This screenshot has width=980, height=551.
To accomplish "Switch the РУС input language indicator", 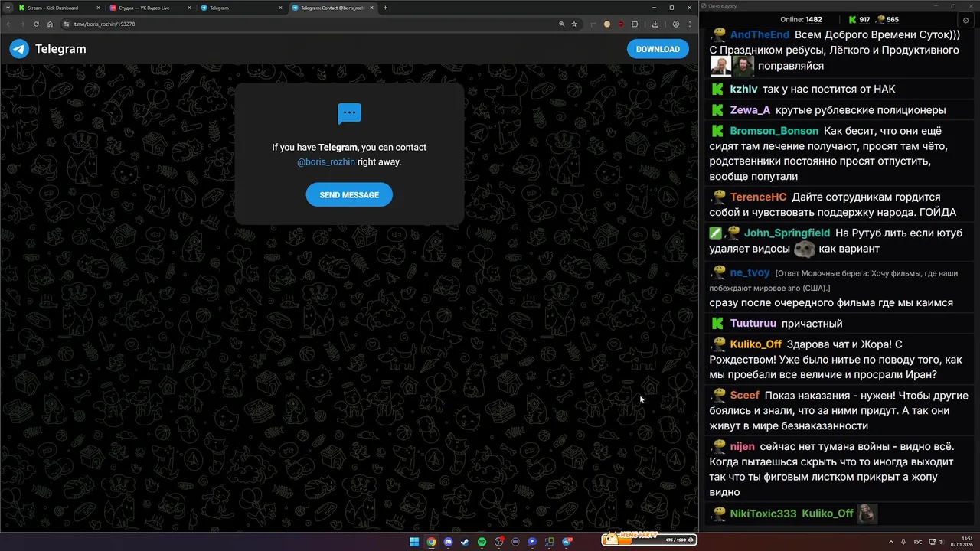I will 918,542.
